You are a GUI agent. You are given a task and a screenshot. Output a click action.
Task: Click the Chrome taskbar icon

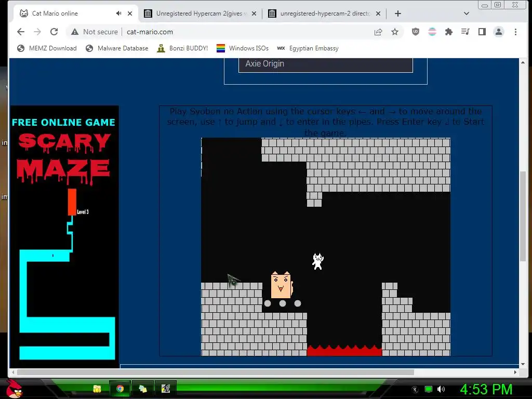[119, 389]
